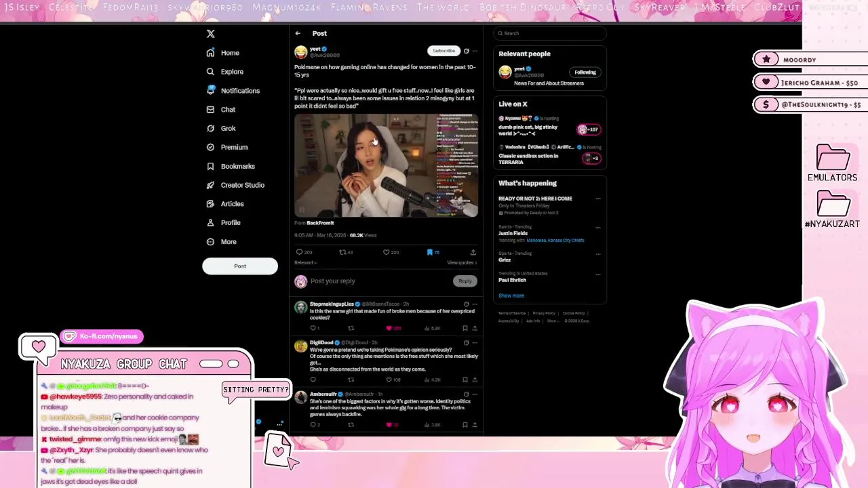The width and height of the screenshot is (868, 488).
Task: Click the X Search box
Action: (549, 33)
